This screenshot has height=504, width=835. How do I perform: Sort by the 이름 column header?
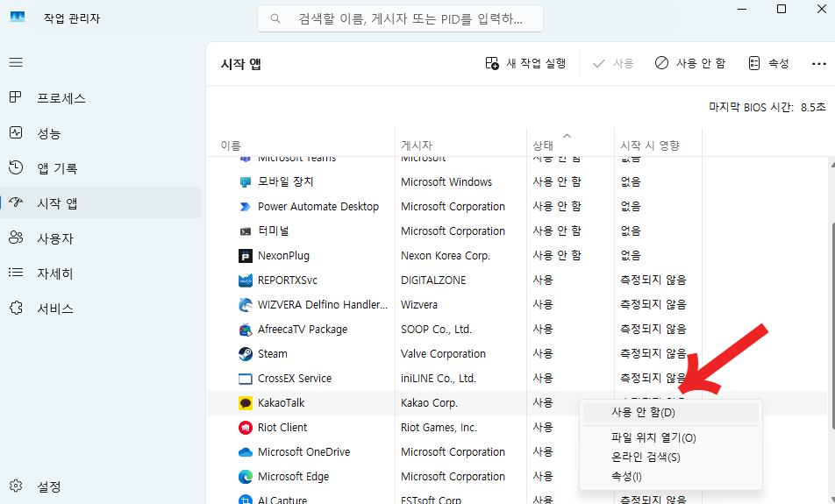pyautogui.click(x=231, y=146)
